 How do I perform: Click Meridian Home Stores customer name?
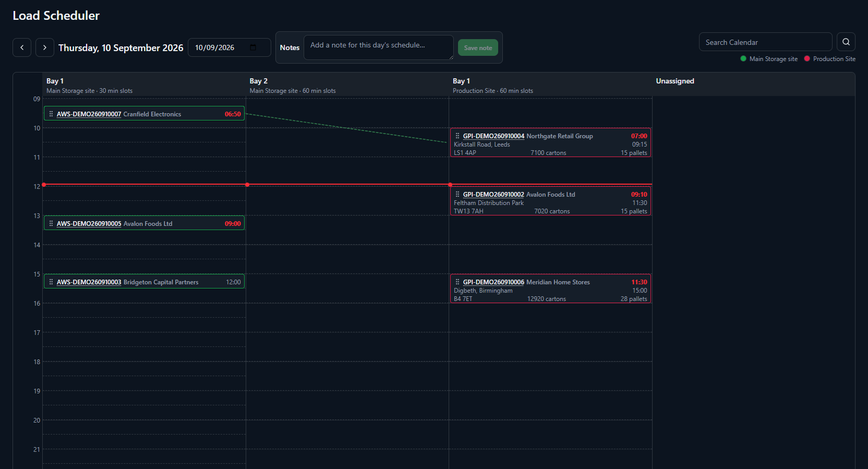tap(558, 282)
